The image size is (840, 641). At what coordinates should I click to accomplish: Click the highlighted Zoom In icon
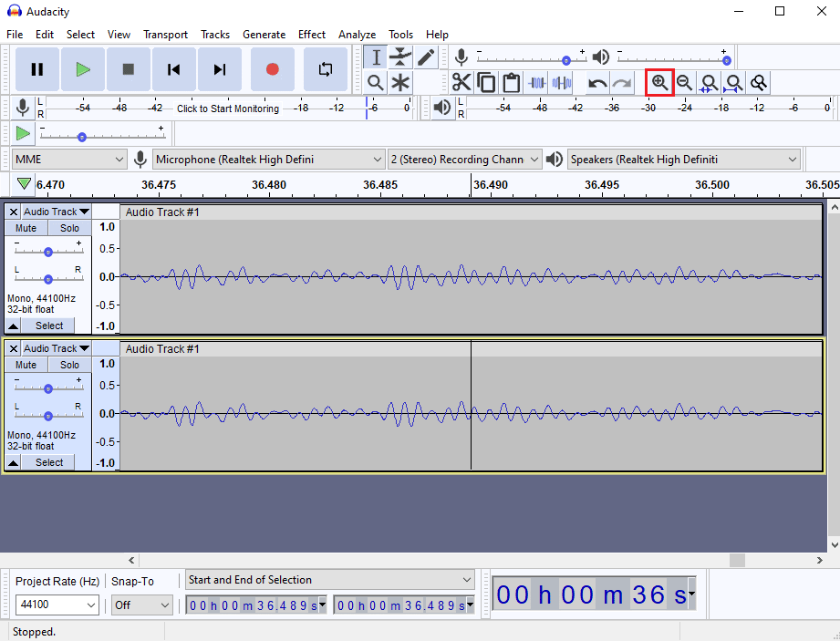pos(659,82)
